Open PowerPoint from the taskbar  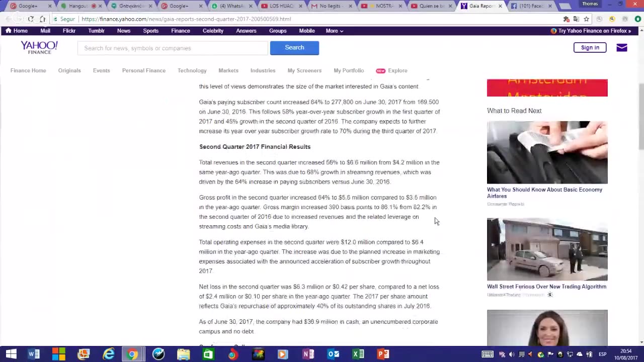pos(383,354)
